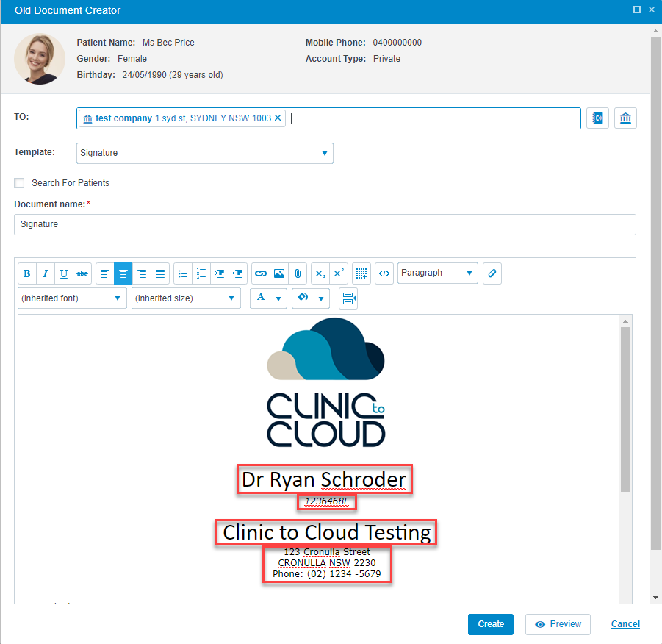Preview the document
Image resolution: width=662 pixels, height=644 pixels.
pyautogui.click(x=558, y=624)
